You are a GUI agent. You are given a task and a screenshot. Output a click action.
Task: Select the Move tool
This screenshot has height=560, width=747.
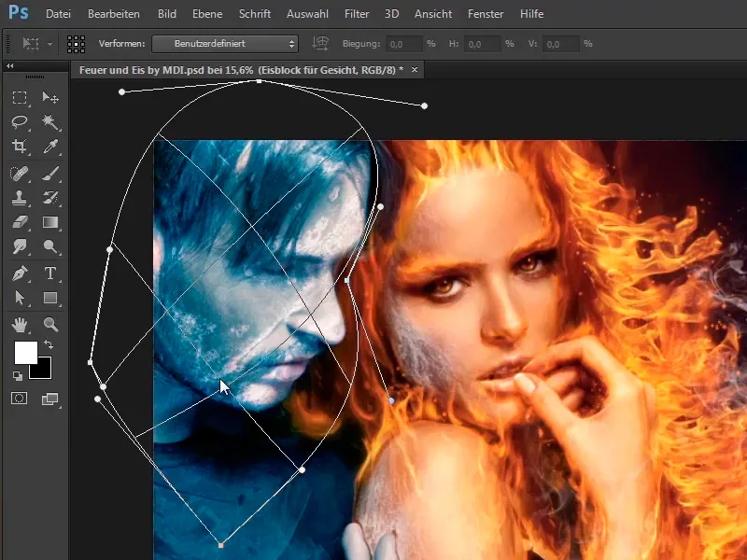[50, 98]
